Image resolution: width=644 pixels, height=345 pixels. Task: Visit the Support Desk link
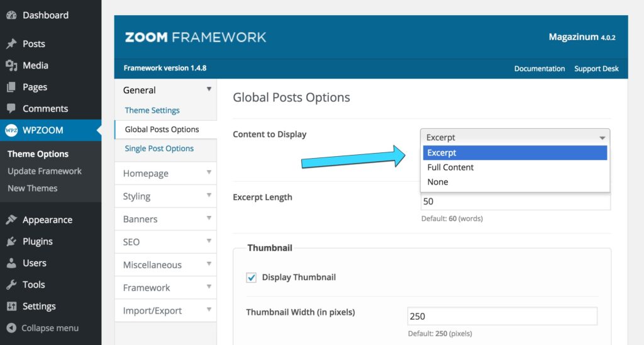pyautogui.click(x=596, y=69)
